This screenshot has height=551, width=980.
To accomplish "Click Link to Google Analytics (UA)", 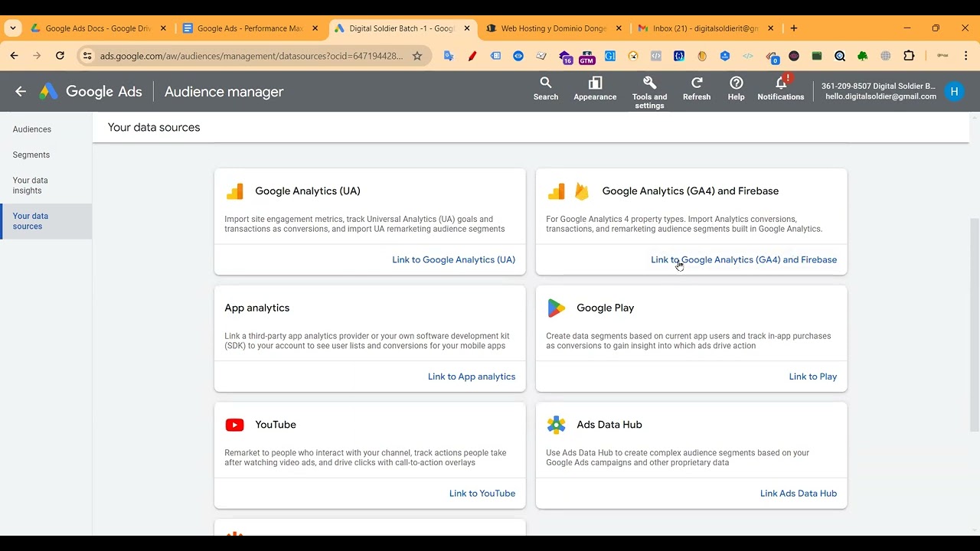I will (x=453, y=259).
